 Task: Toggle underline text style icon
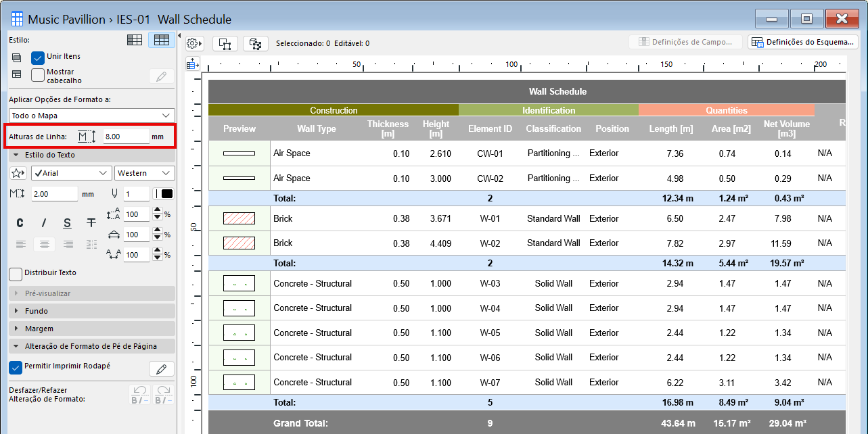pyautogui.click(x=68, y=223)
